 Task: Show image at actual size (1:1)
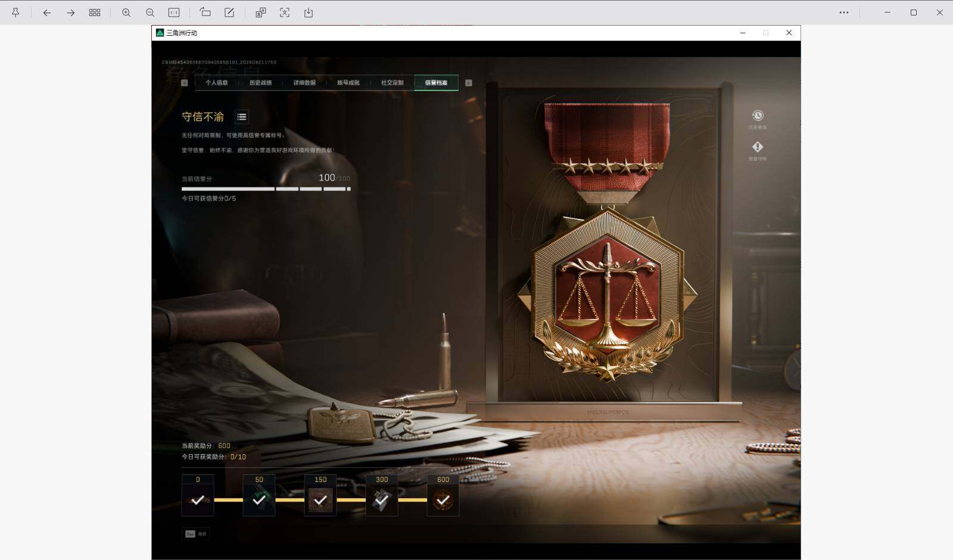(x=174, y=12)
